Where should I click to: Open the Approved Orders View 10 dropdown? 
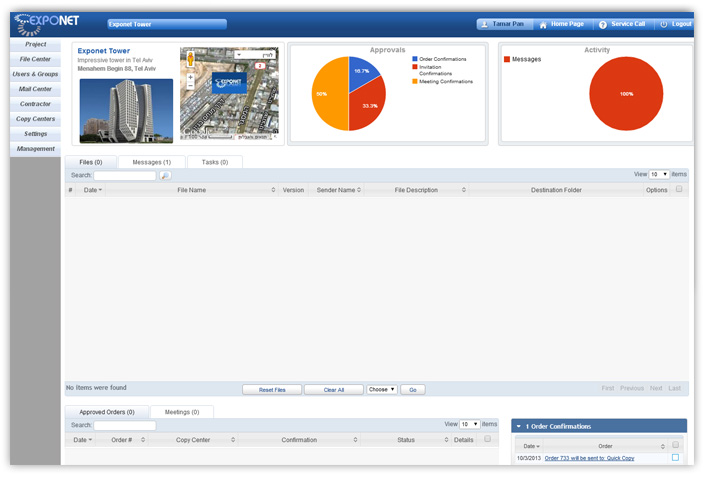click(469, 424)
